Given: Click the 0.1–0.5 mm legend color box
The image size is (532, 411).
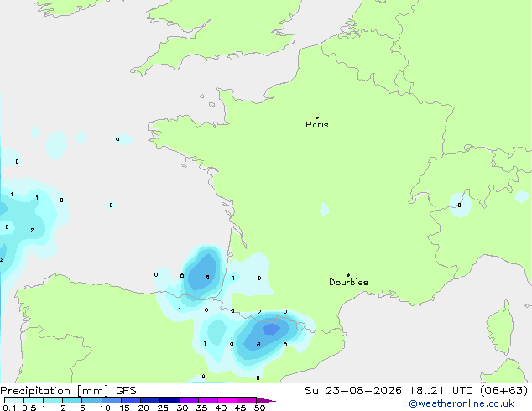Looking at the screenshot, I should 14,400.
